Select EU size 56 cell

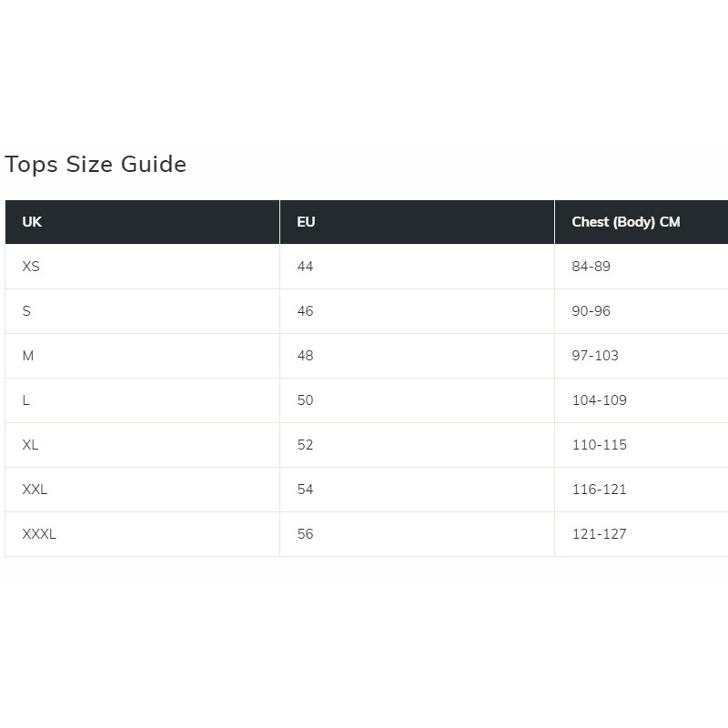click(x=417, y=534)
